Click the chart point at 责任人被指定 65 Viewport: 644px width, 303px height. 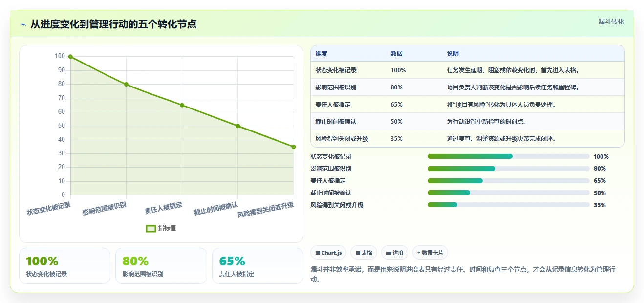(x=182, y=105)
